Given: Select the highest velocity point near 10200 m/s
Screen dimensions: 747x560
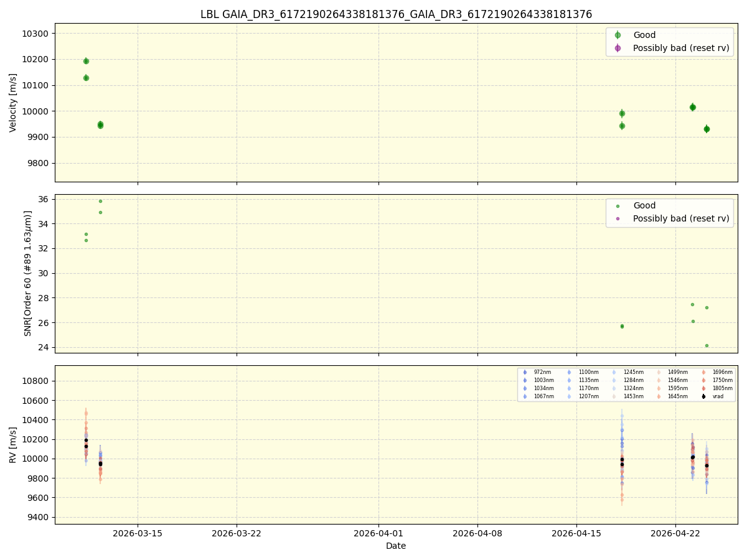Looking at the screenshot, I should pyautogui.click(x=86, y=61).
